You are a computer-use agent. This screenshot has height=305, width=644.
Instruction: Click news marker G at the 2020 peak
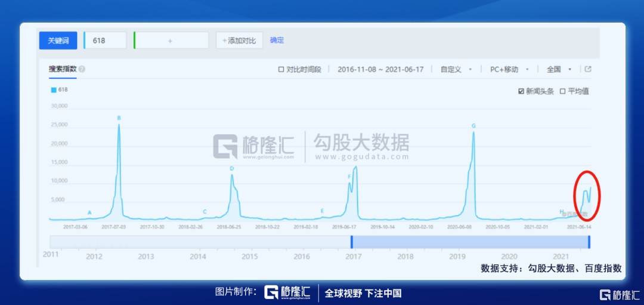pyautogui.click(x=473, y=126)
